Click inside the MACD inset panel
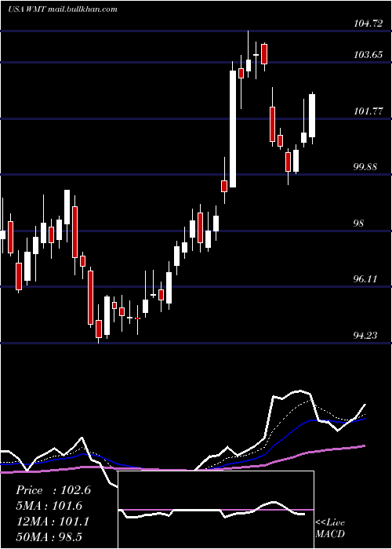Image resolution: width=392 pixels, height=549 pixels. [216, 510]
